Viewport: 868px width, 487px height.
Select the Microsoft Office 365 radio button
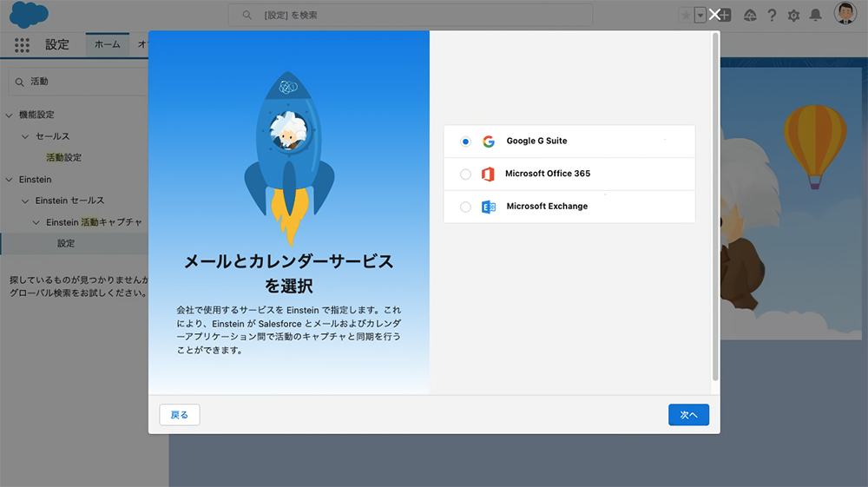[x=465, y=174]
